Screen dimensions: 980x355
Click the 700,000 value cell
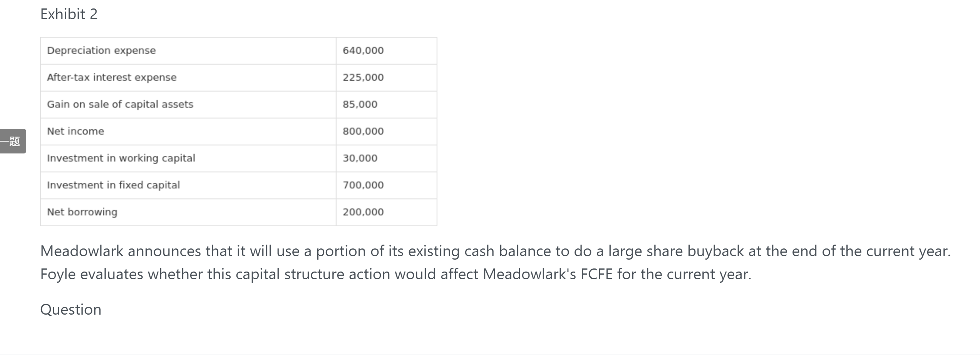pos(387,185)
